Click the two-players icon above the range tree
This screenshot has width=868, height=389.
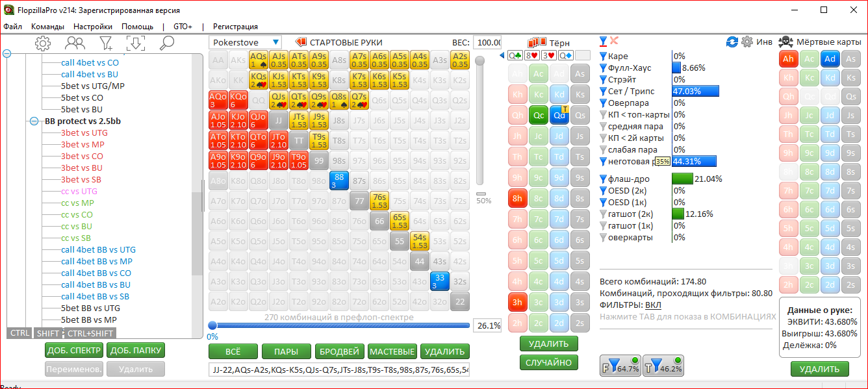click(75, 44)
